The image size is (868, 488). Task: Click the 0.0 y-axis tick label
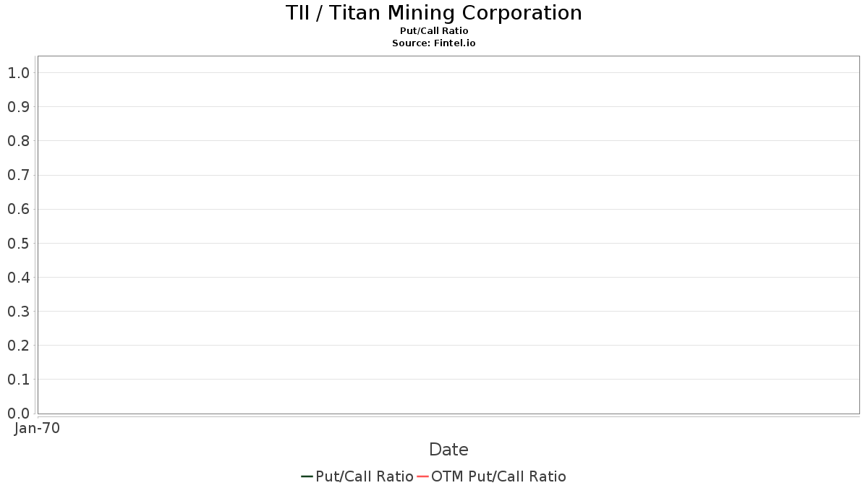point(18,414)
